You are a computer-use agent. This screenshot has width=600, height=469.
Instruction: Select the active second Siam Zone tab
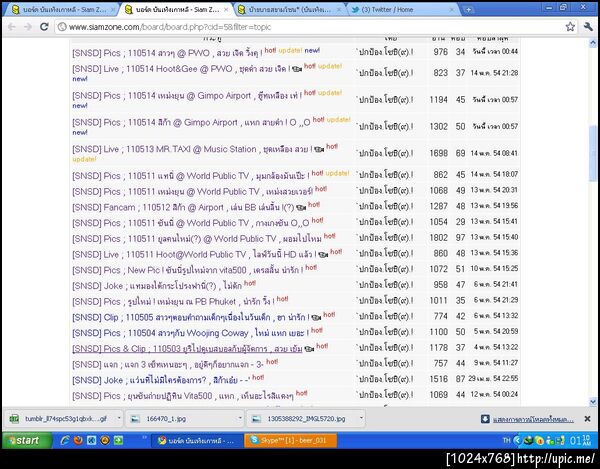point(175,10)
